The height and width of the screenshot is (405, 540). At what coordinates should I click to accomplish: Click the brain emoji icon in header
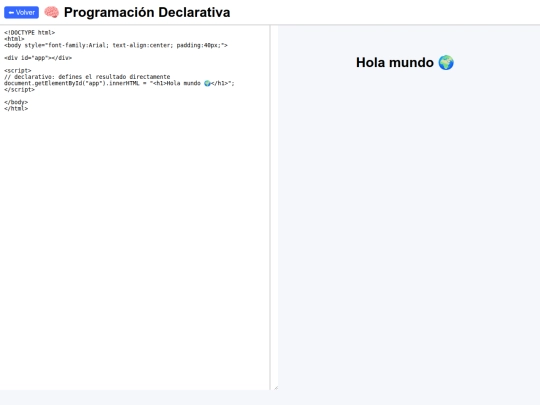coord(51,12)
